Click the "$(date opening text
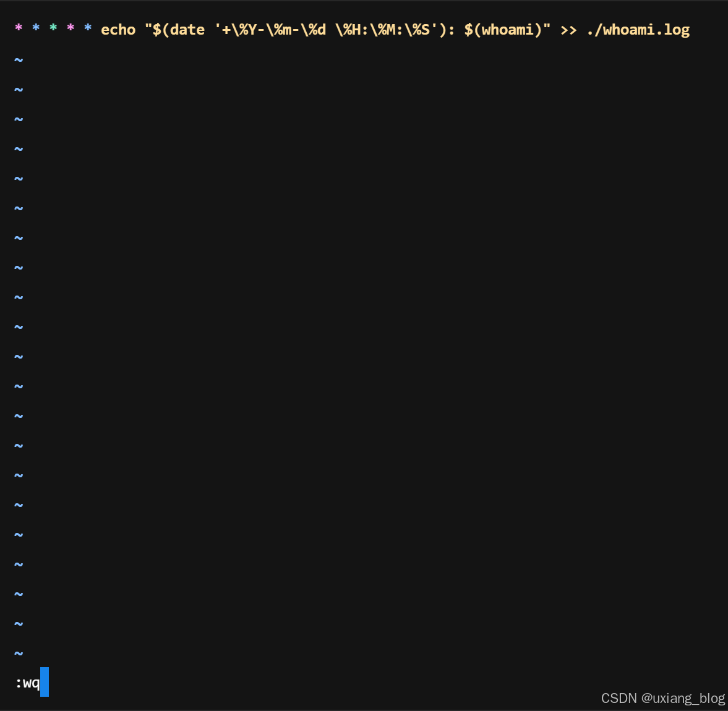Screen dimensions: 728x711 [174, 30]
